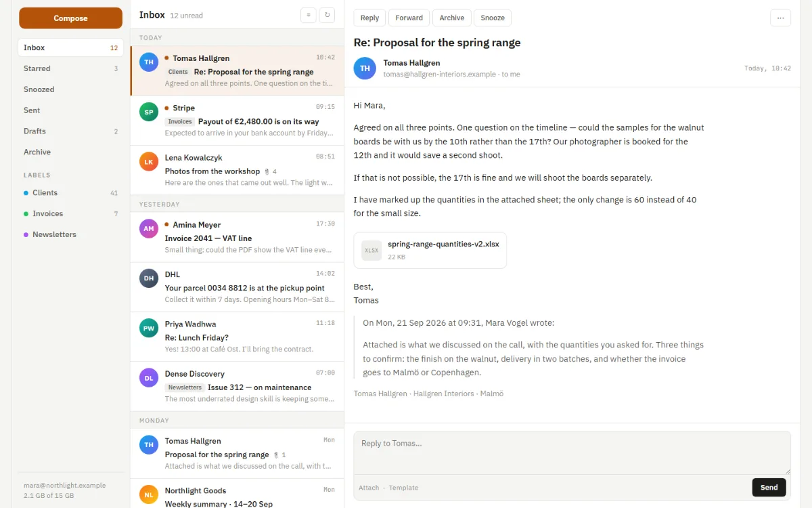The image size is (812, 508).
Task: Click the unread dot beside Amina Meyer
Action: coord(167,224)
